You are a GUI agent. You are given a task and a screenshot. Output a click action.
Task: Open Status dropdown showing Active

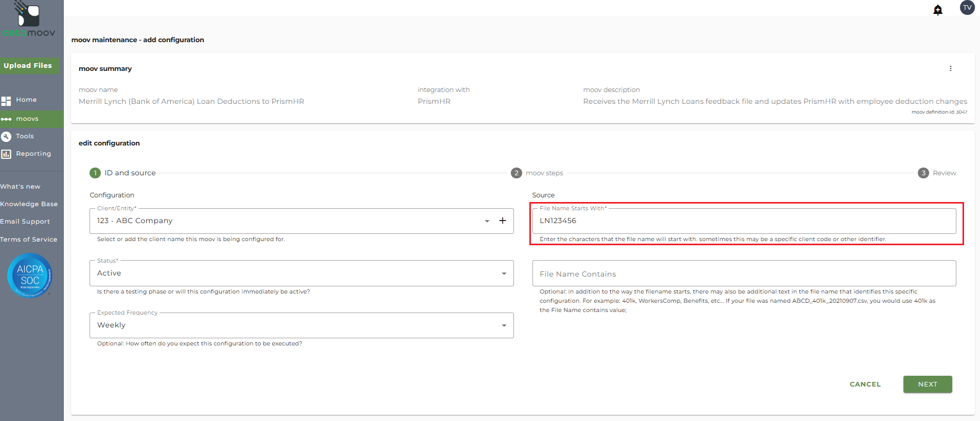point(301,273)
